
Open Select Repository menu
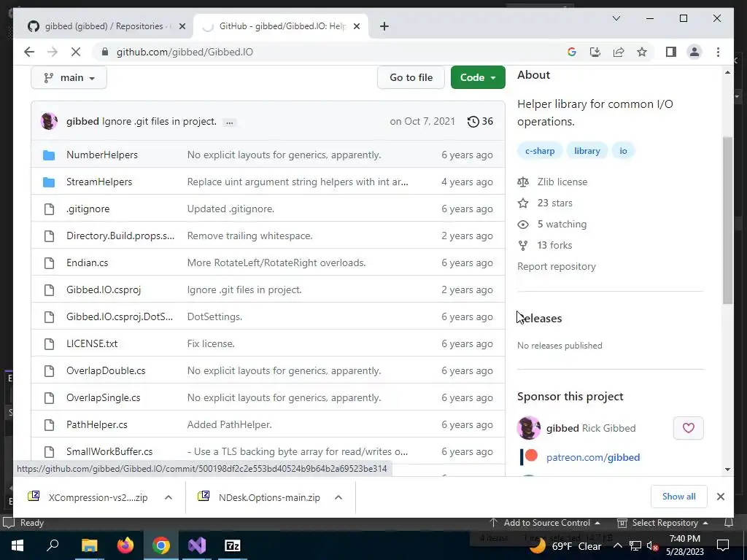pyautogui.click(x=662, y=523)
